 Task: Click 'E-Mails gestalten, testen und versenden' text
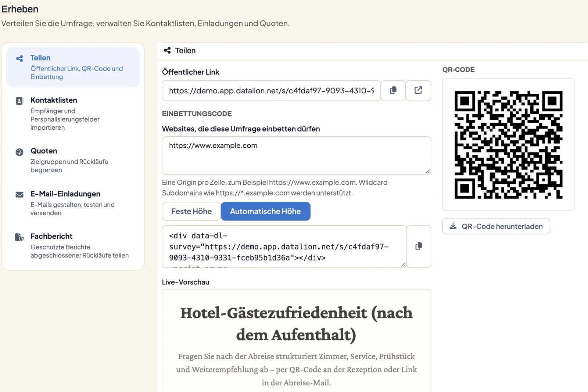[x=72, y=209]
